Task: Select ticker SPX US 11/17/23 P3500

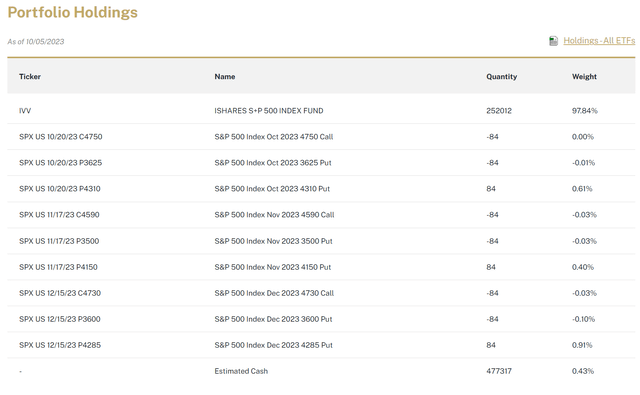Action: pos(59,241)
